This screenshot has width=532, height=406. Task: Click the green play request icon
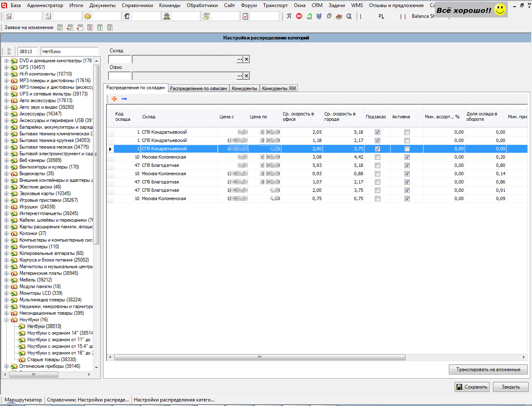point(100,27)
